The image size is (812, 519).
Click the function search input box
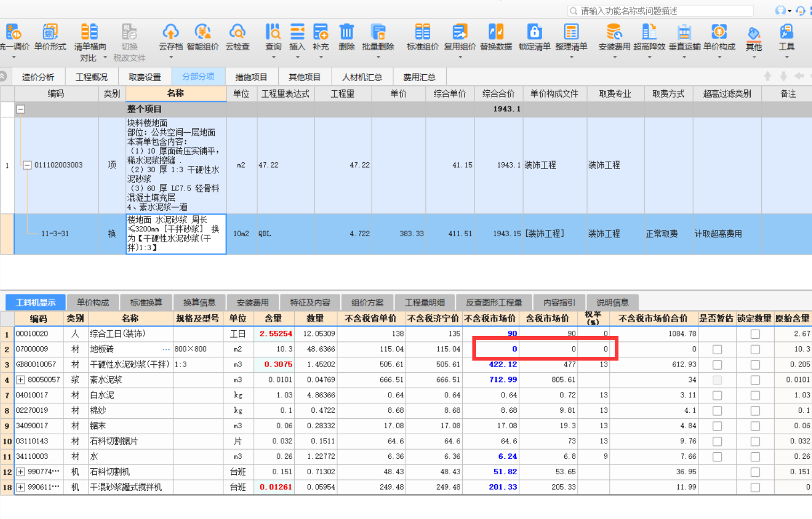(661, 11)
